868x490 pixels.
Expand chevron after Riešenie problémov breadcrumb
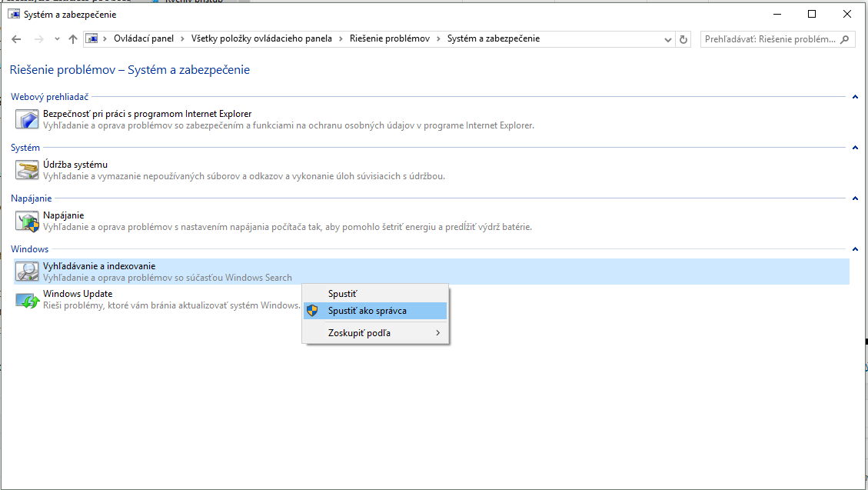click(438, 38)
